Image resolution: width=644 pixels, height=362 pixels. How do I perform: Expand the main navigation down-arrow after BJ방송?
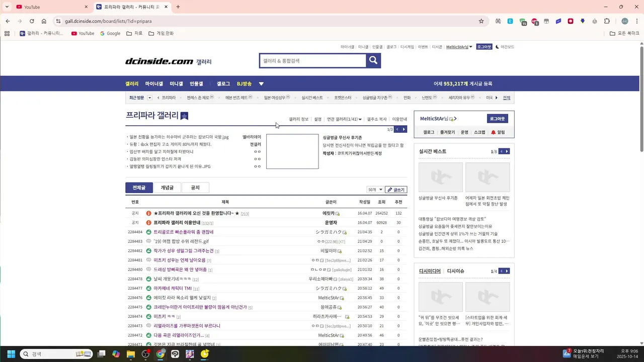[261, 84]
